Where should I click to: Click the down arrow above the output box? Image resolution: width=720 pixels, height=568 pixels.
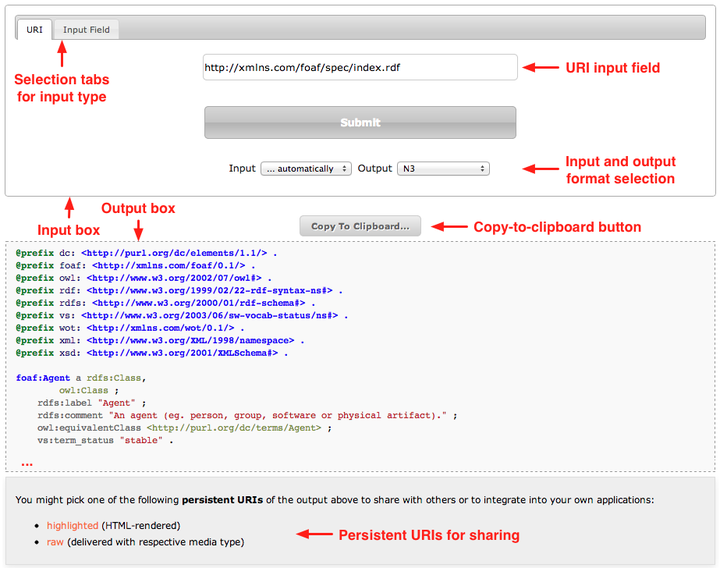pos(138,228)
